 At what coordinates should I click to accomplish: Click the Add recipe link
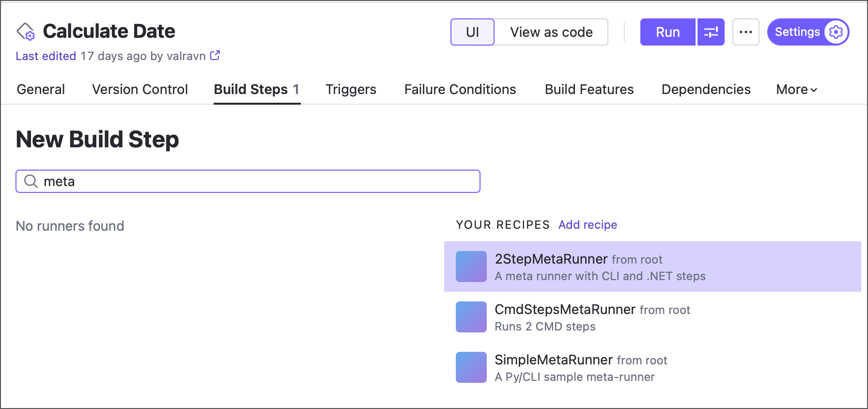tap(588, 224)
